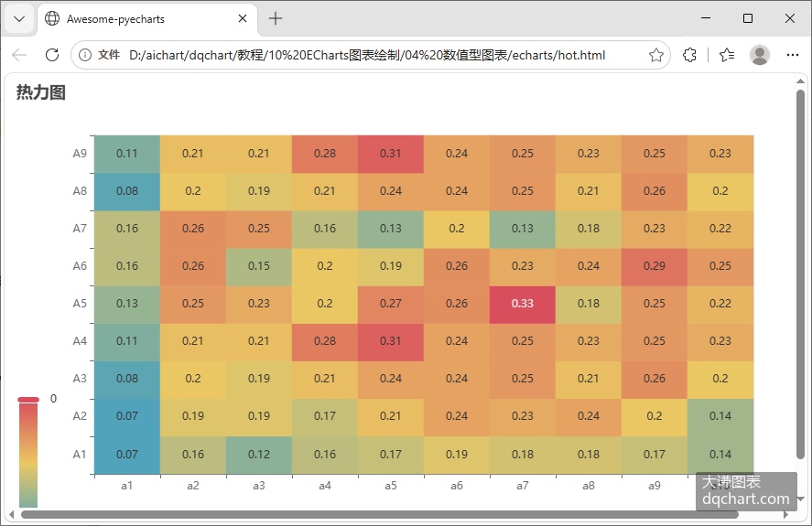Close the Awesome-pyecharts tab
812x526 pixels.
[x=243, y=18]
